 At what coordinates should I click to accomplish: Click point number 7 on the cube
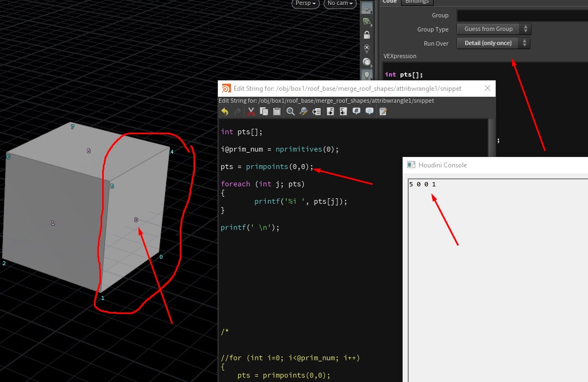72,127
